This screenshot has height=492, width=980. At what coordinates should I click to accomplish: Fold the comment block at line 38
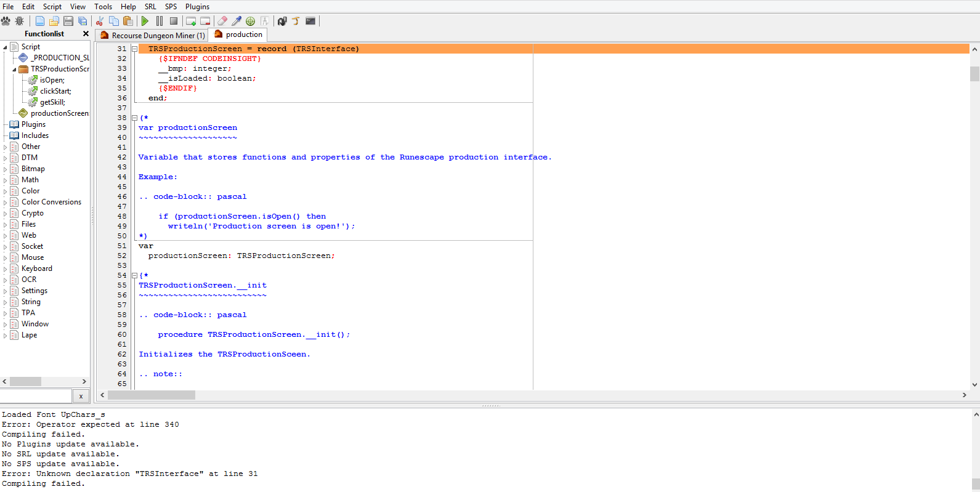pos(134,118)
